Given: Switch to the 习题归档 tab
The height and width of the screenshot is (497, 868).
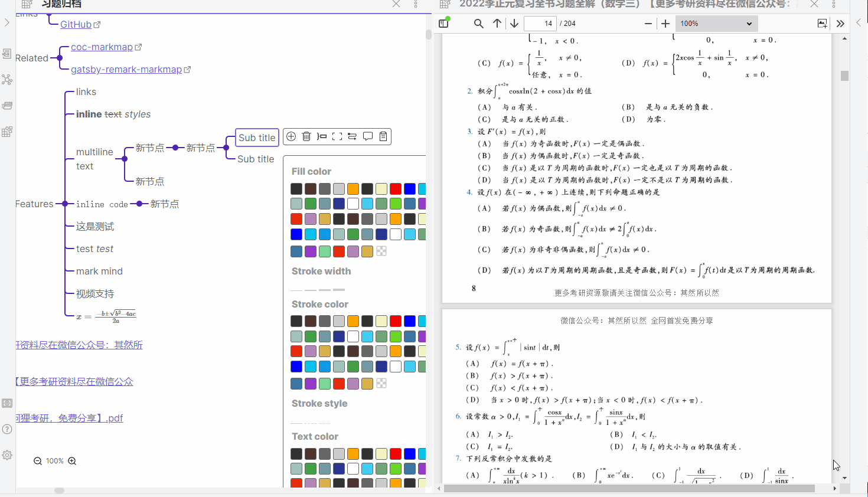Looking at the screenshot, I should [x=61, y=4].
